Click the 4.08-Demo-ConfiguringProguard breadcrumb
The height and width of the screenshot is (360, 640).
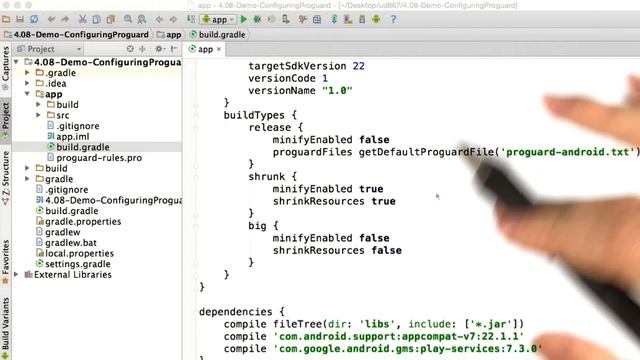tap(76, 35)
